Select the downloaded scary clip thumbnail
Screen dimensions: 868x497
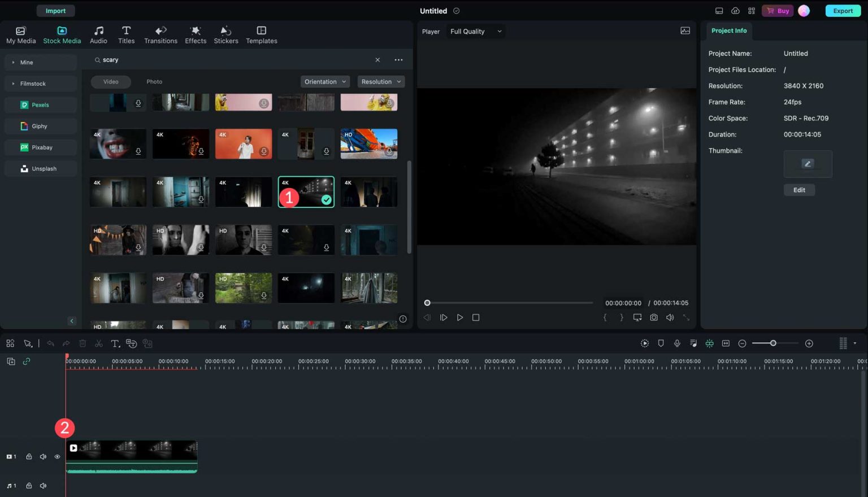click(306, 191)
